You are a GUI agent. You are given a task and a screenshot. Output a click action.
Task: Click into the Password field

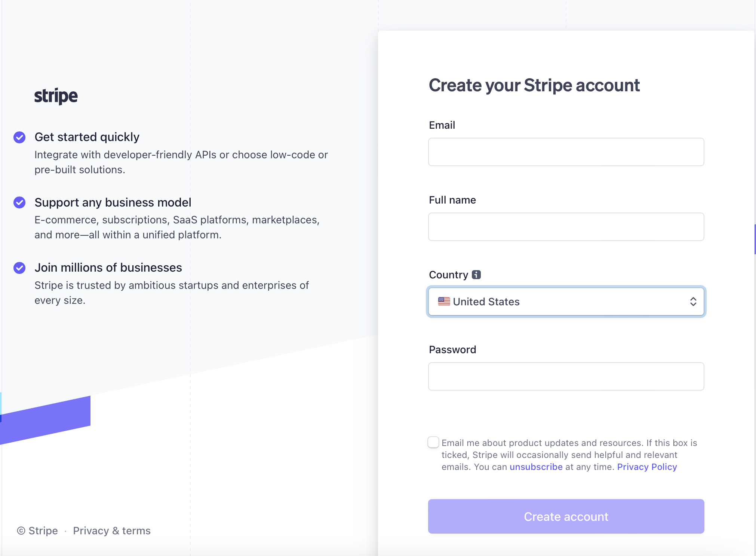pyautogui.click(x=566, y=376)
